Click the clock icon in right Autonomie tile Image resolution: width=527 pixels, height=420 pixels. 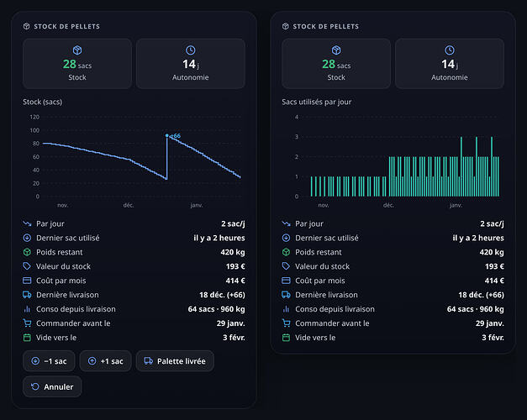click(x=450, y=50)
